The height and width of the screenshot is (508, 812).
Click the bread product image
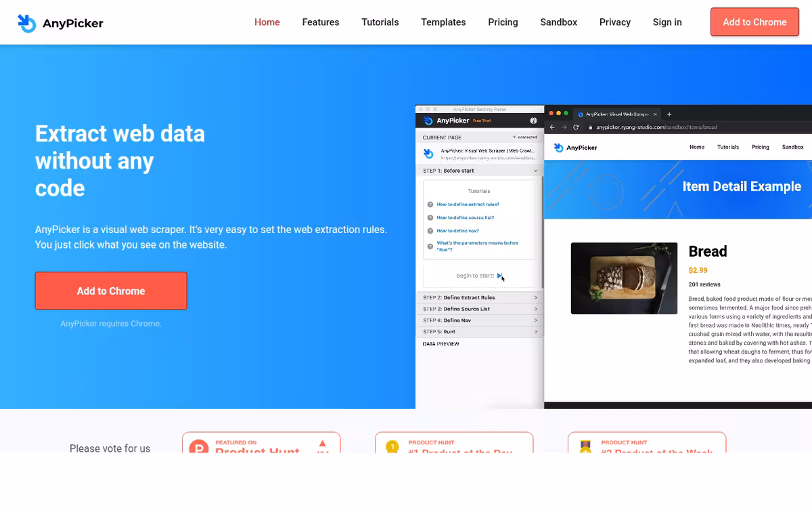tap(624, 278)
